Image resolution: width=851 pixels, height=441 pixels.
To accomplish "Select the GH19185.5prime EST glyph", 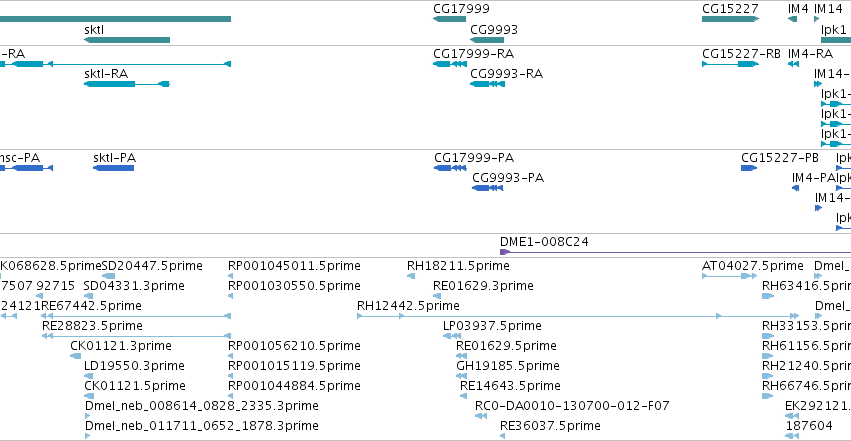I will [461, 376].
